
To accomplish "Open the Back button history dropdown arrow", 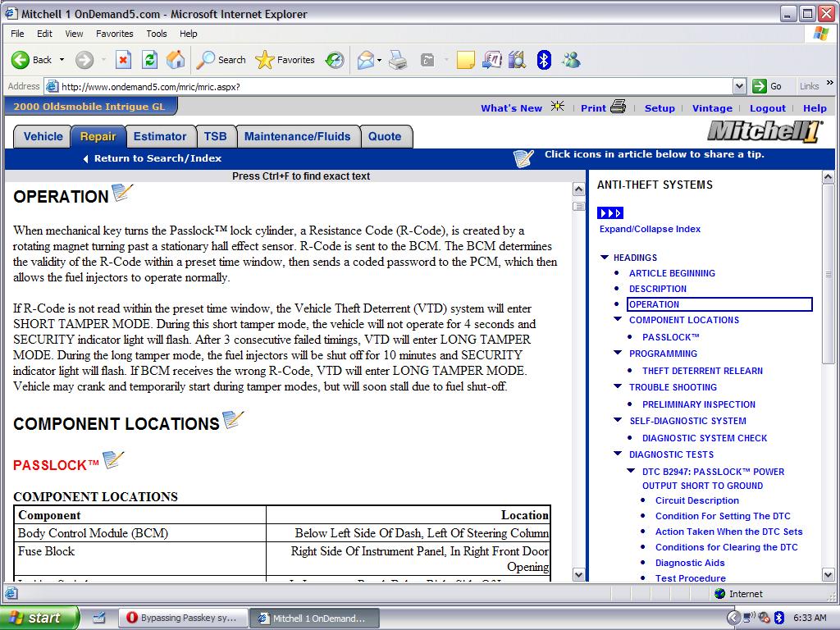I will tap(62, 60).
